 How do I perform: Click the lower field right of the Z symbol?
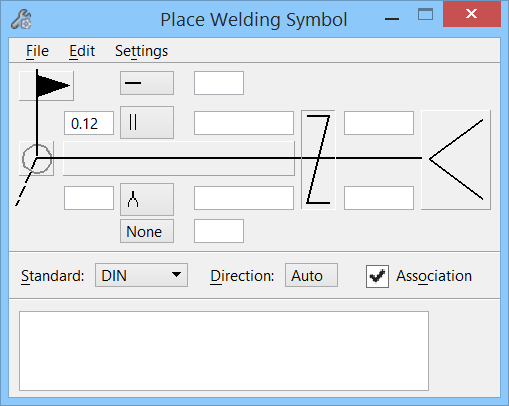click(x=379, y=198)
